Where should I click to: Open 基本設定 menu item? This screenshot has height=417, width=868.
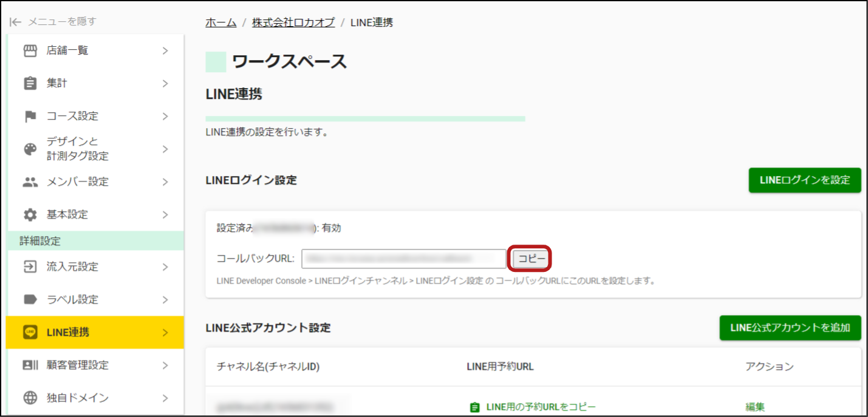(95, 215)
